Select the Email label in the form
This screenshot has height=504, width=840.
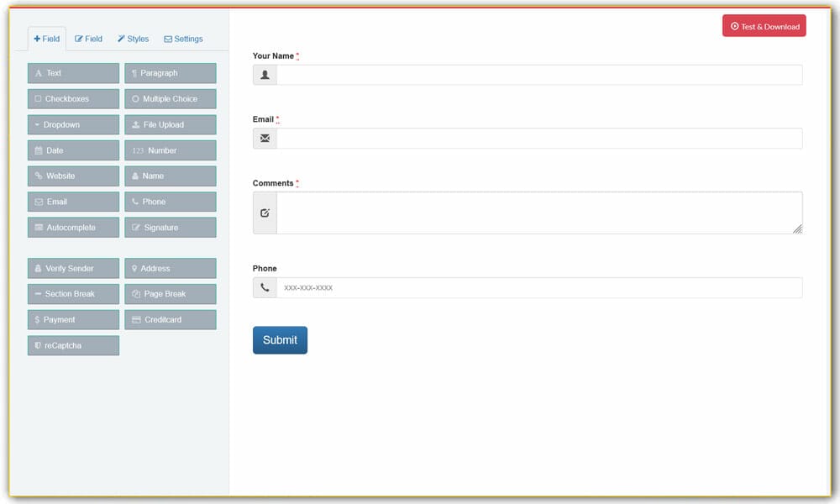[x=263, y=119]
